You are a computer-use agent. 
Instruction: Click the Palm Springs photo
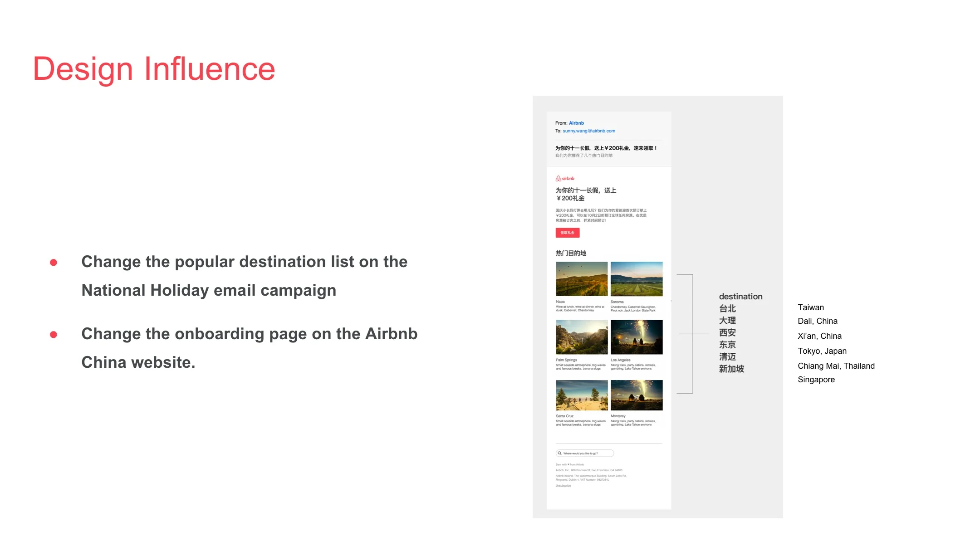582,336
